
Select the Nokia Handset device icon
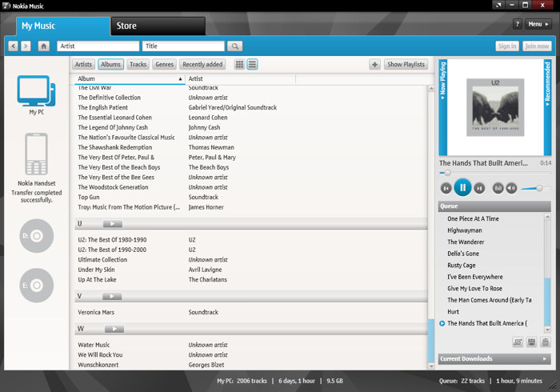tap(36, 154)
